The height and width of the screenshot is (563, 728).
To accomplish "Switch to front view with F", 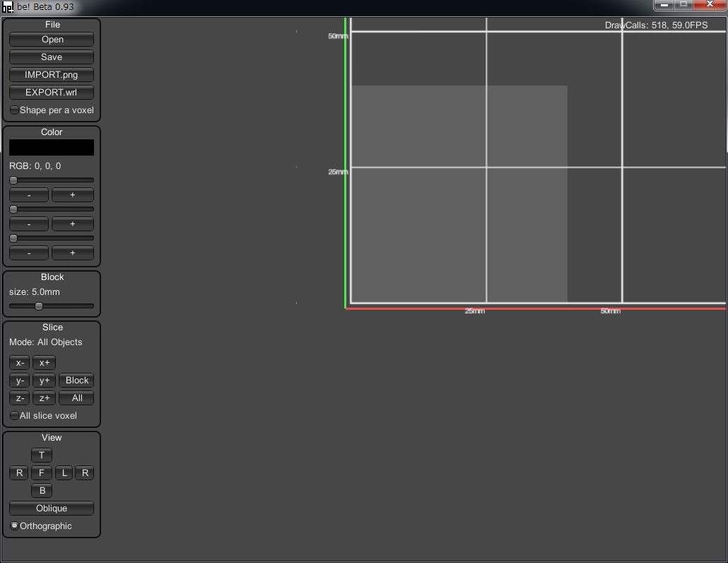I will pyautogui.click(x=42, y=473).
